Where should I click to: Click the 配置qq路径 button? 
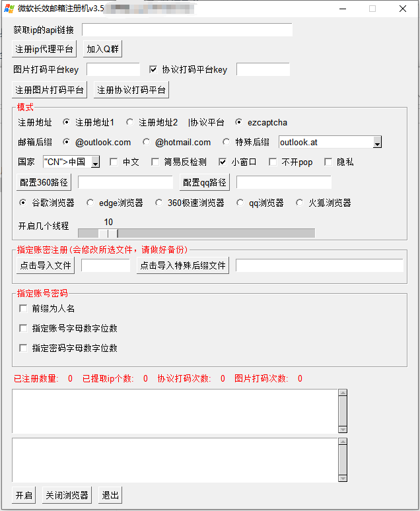click(205, 182)
